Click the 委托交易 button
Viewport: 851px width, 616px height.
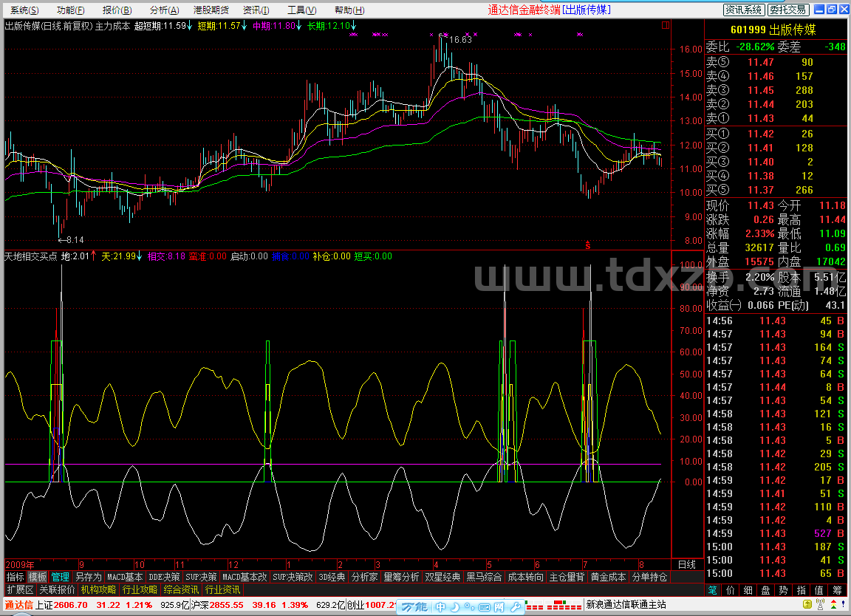(789, 10)
